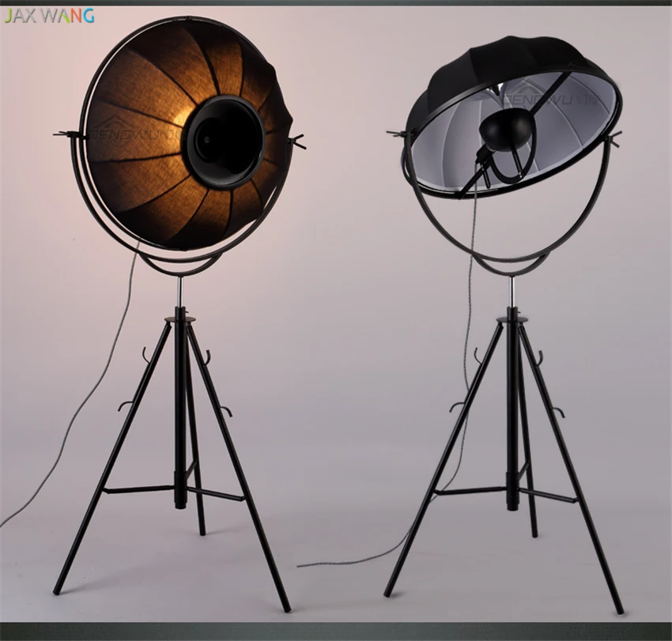Click the JAX WANG logo

pos(49,16)
